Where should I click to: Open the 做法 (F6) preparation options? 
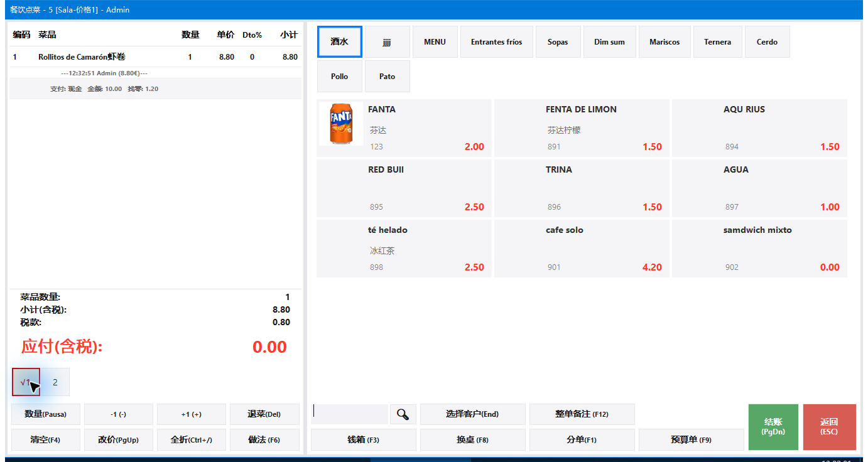264,440
